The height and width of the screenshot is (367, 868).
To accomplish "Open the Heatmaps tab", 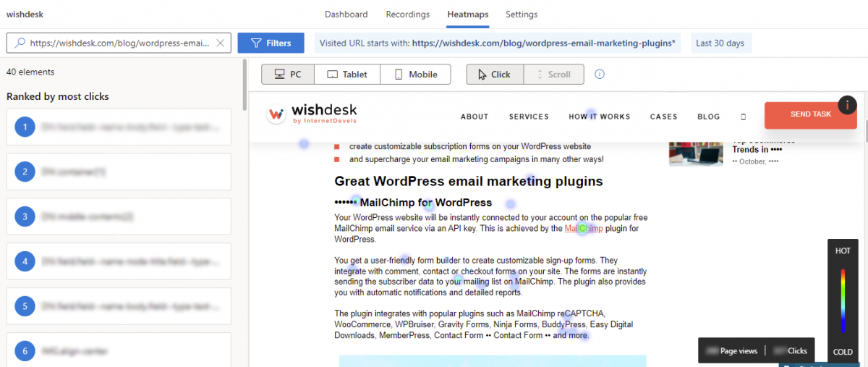I will click(x=468, y=14).
